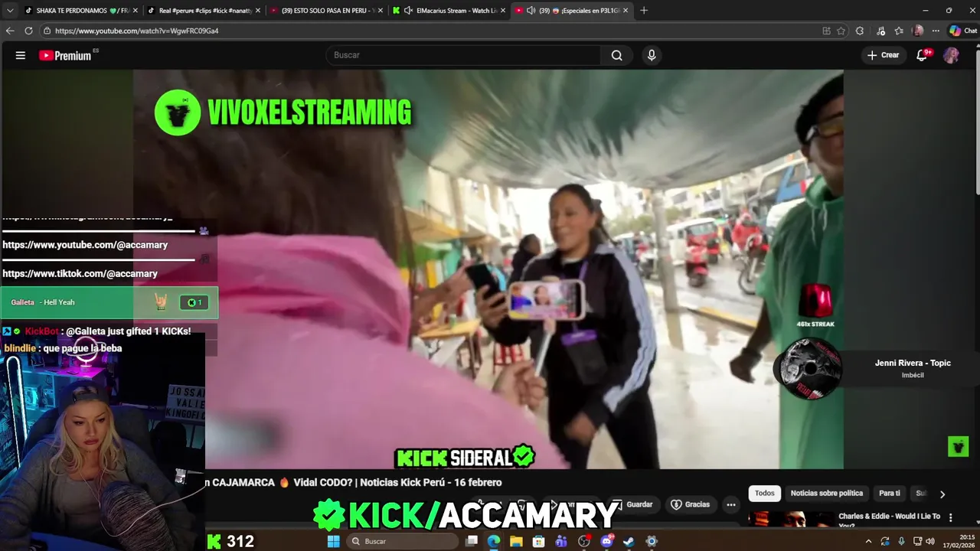Open Windows Start menu

333,541
